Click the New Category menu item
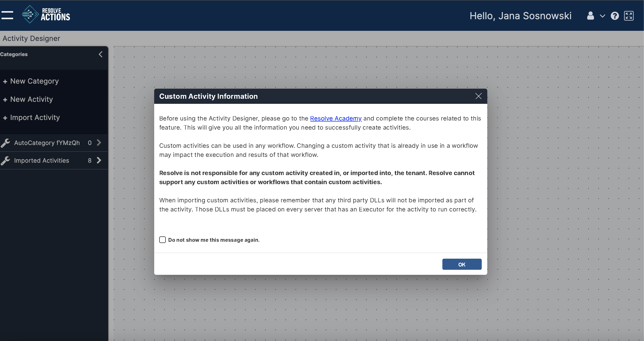The height and width of the screenshot is (341, 644). tap(34, 81)
